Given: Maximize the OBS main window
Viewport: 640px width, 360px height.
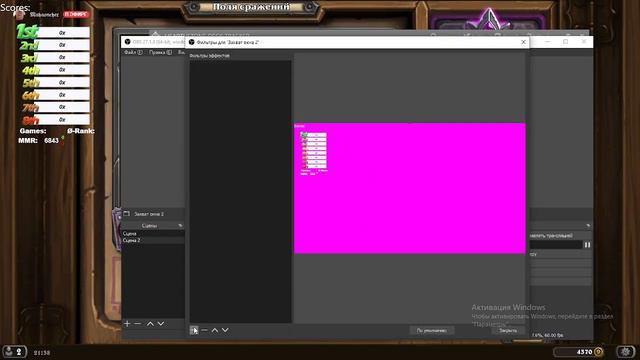Looking at the screenshot, I should point(565,42).
